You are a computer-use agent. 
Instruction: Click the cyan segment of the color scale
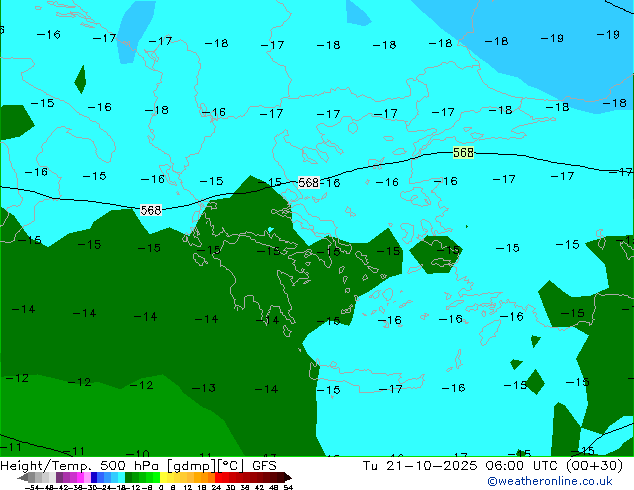click(x=121, y=477)
